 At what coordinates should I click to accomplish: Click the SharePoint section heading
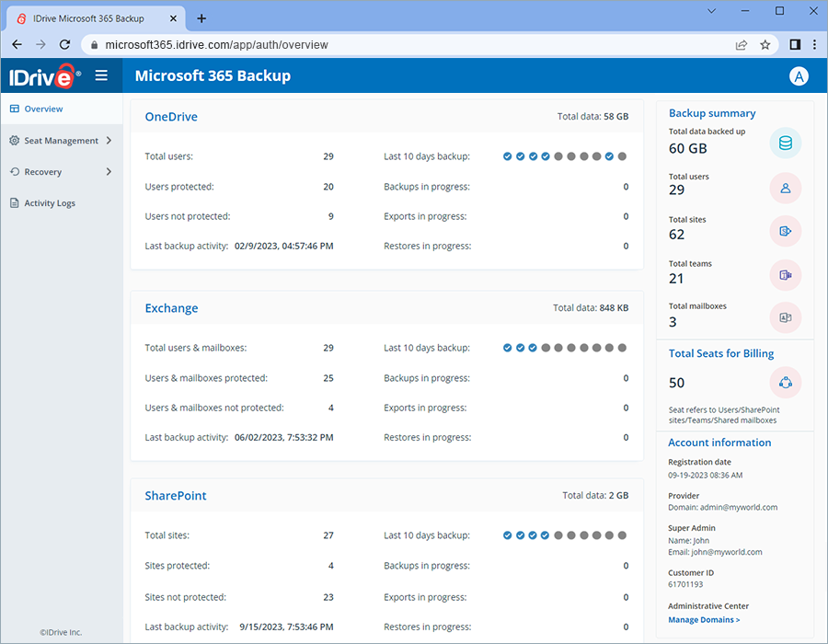click(x=176, y=496)
